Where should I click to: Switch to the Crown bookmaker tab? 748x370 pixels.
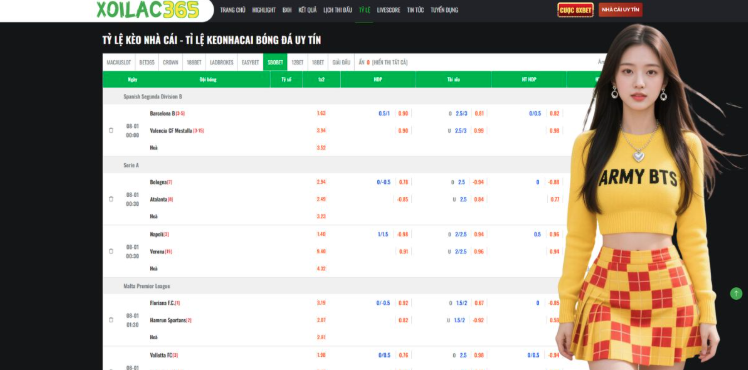click(170, 62)
